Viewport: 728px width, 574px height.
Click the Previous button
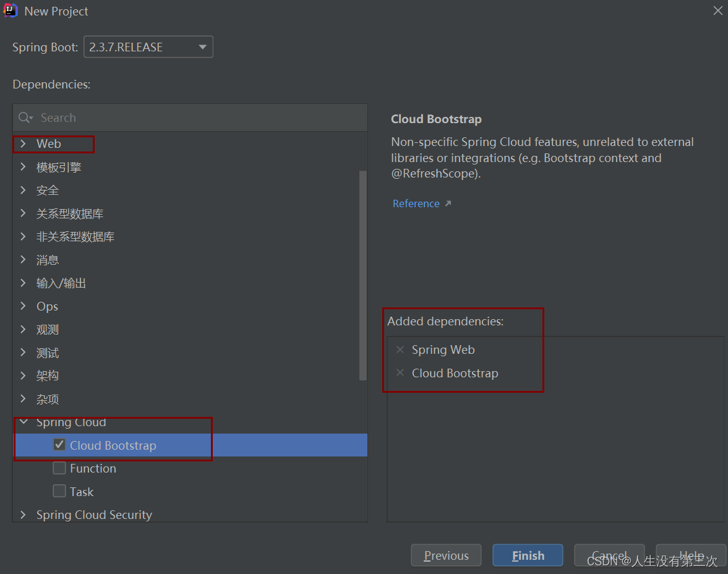(446, 555)
